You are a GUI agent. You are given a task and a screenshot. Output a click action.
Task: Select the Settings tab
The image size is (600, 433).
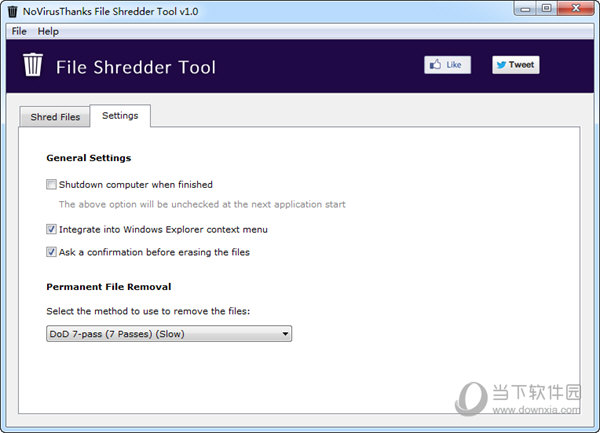pos(120,116)
